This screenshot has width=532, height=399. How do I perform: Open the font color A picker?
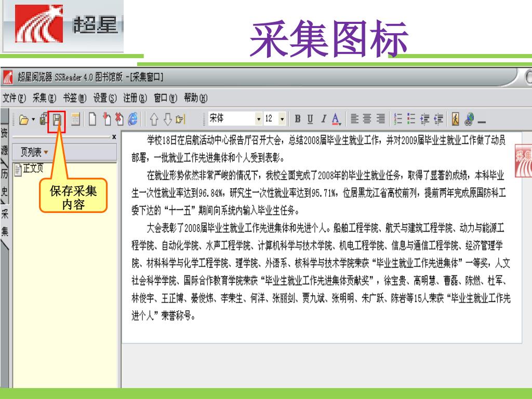point(336,119)
